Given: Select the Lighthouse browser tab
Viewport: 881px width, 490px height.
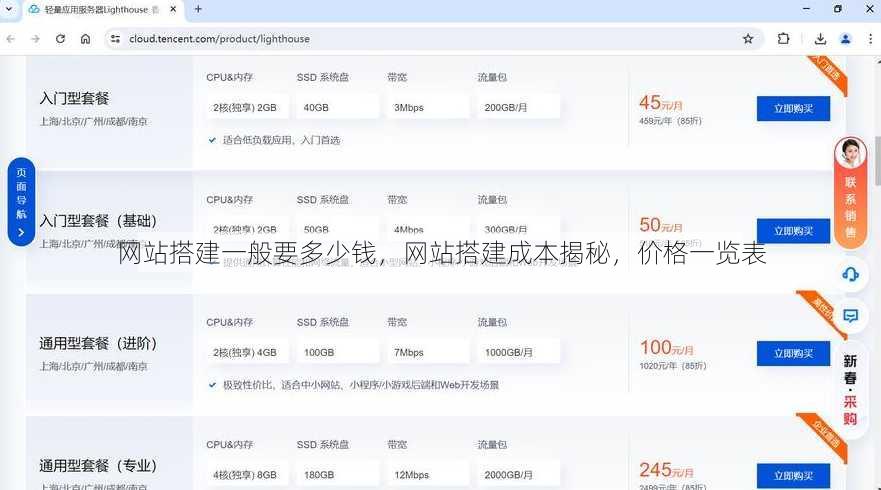Looking at the screenshot, I should [x=101, y=10].
